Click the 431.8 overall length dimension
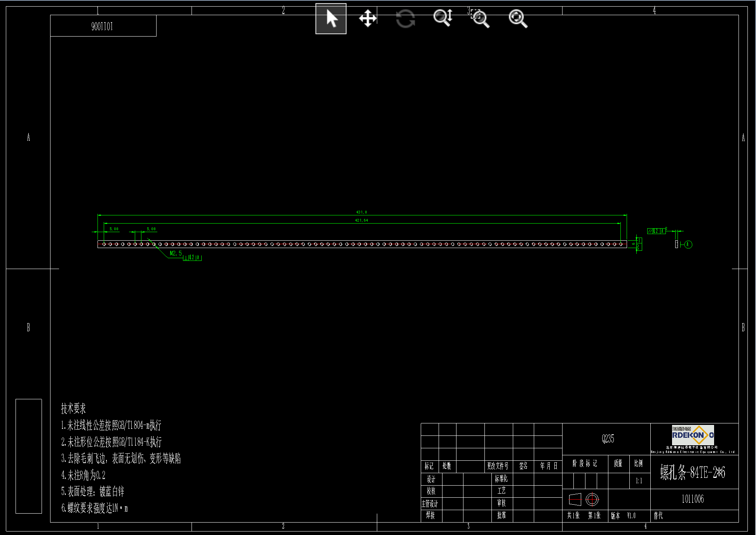756x535 pixels. tap(362, 212)
